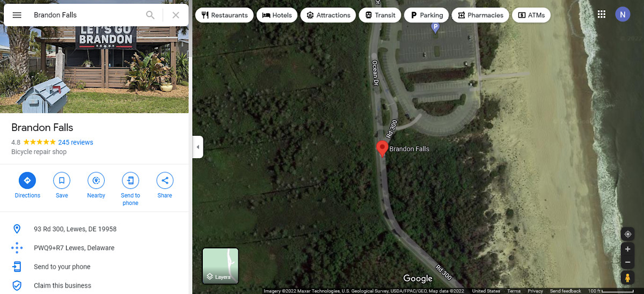Open the 245 reviews link
The height and width of the screenshot is (294, 644).
(x=76, y=142)
